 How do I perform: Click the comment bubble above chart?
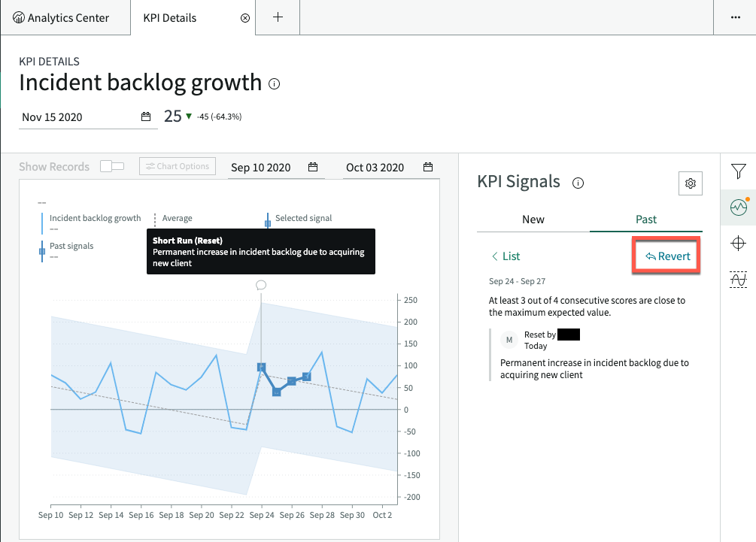pos(261,285)
